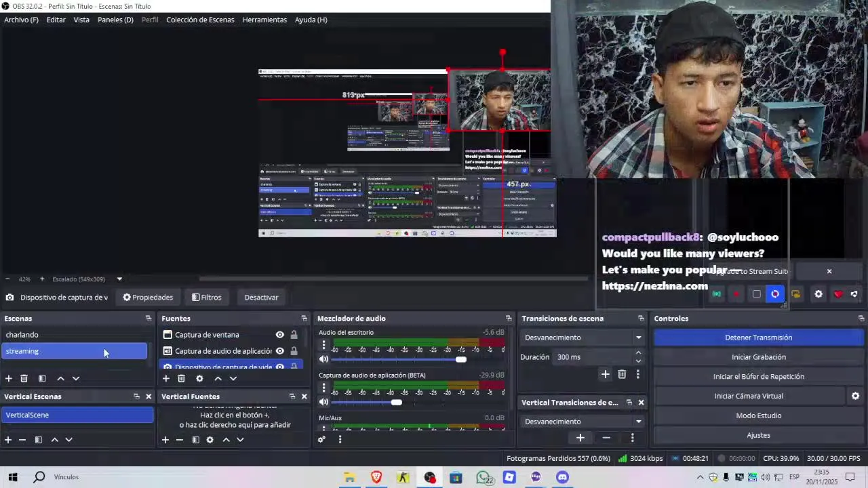Open audio mixer three-dot menu
The width and height of the screenshot is (868, 488).
click(340, 439)
